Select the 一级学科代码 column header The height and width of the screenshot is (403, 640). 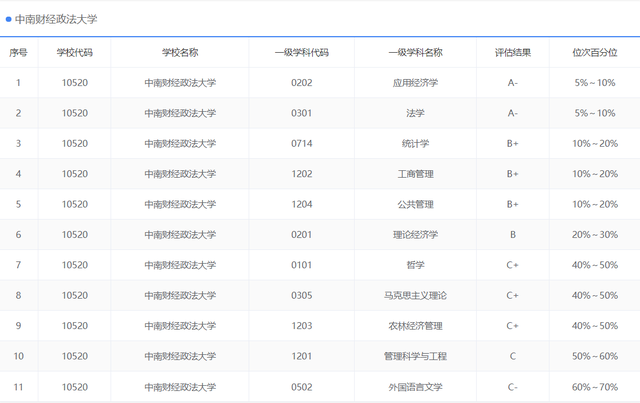[302, 52]
